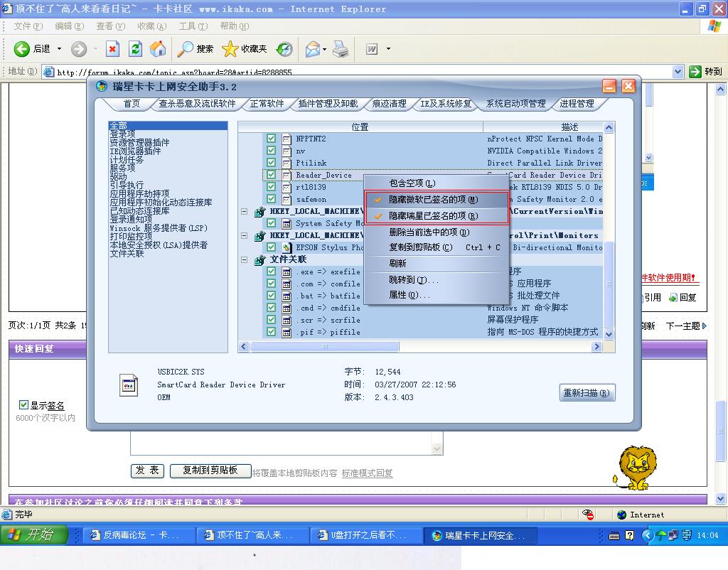Open the Search magnifier in IE toolbar
The width and height of the screenshot is (728, 570).
186,49
